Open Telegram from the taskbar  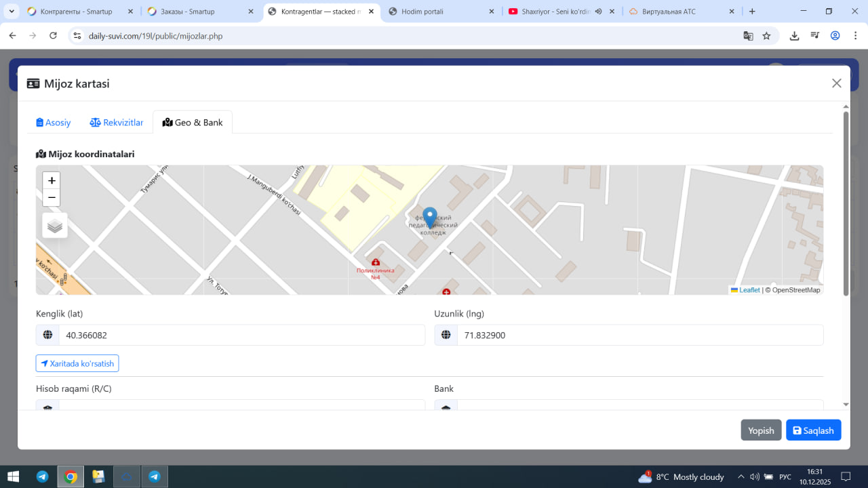click(x=42, y=476)
